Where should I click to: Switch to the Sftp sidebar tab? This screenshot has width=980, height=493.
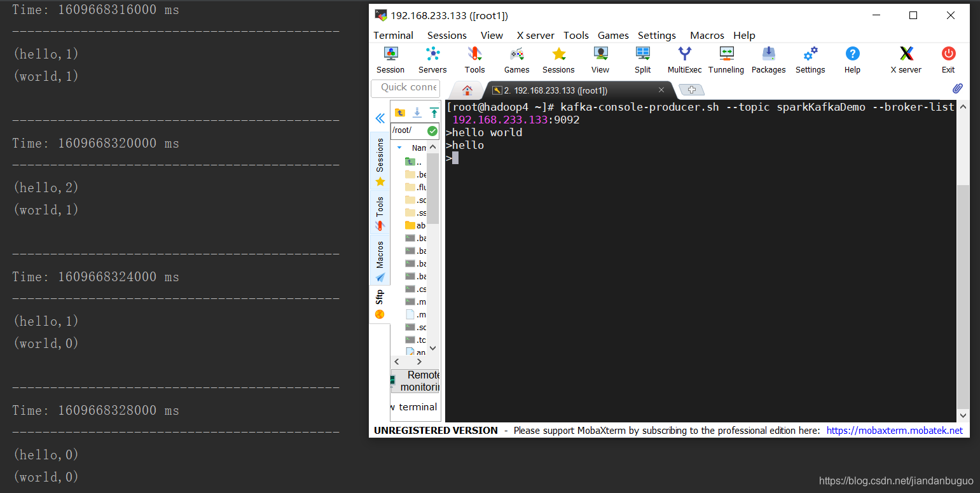tap(380, 304)
